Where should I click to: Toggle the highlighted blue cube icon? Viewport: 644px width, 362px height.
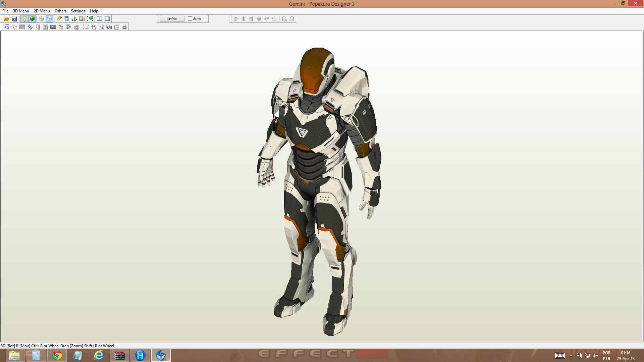(x=50, y=19)
